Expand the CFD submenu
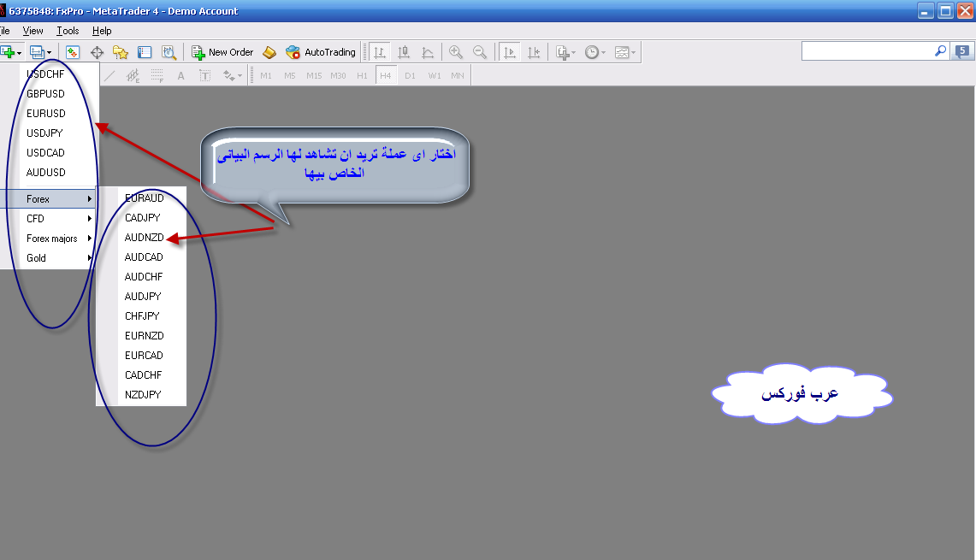Viewport: 976px width, 560px height. (x=48, y=219)
